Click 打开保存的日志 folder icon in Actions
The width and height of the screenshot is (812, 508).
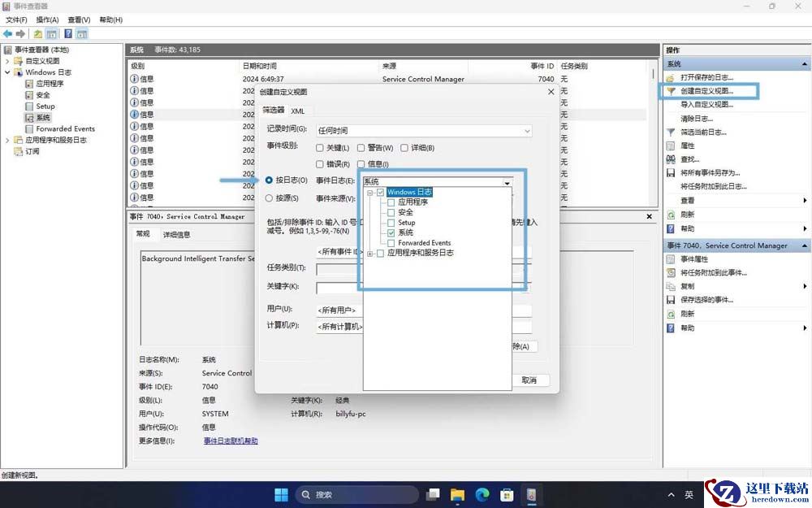point(671,77)
